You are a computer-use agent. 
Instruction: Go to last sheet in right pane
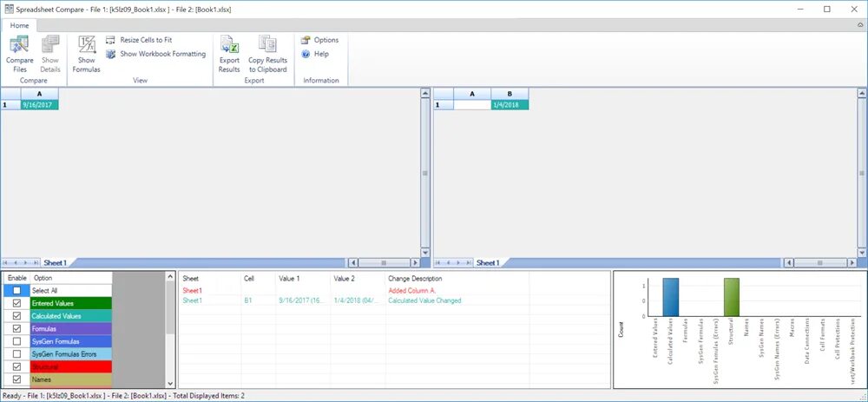pyautogui.click(x=469, y=263)
